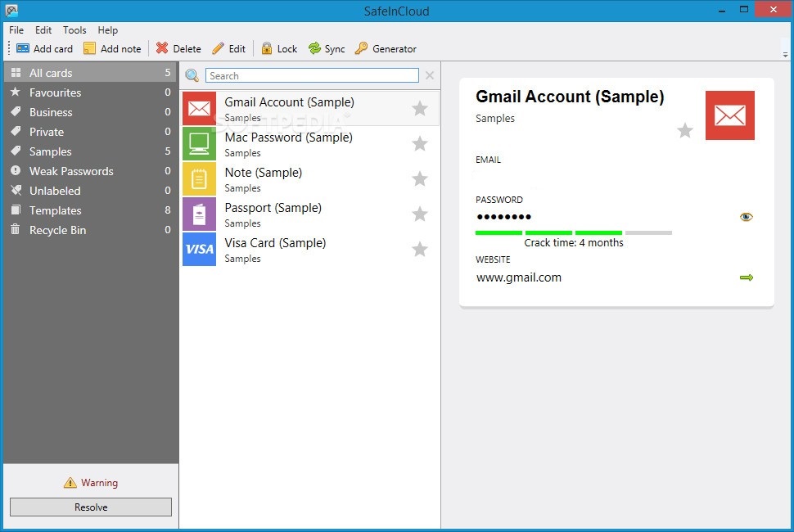Open the Recycle Bin
This screenshot has width=794, height=532.
[x=91, y=230]
